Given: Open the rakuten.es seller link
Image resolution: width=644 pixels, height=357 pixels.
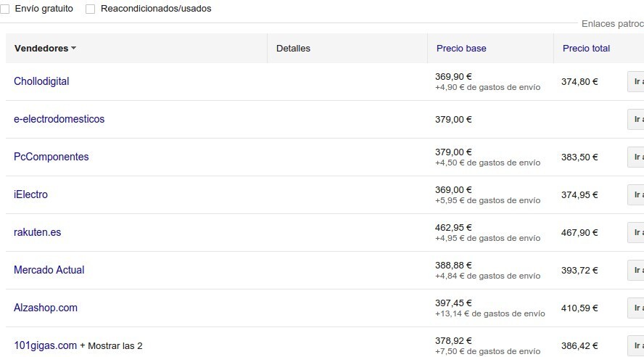Looking at the screenshot, I should tap(38, 232).
